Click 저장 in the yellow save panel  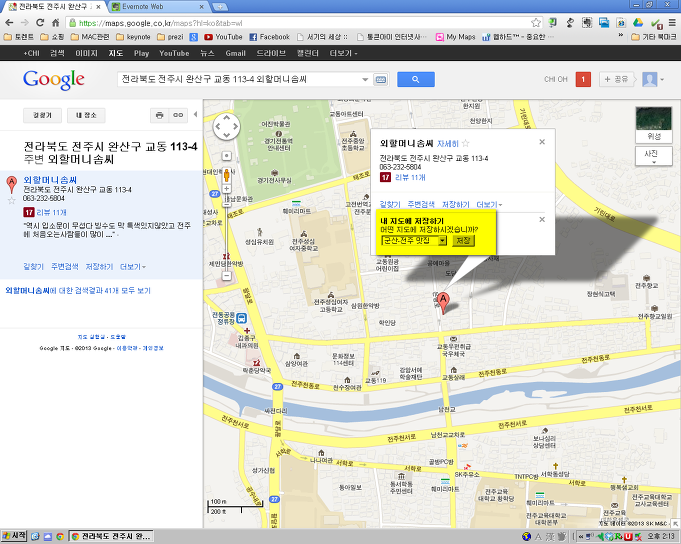463,241
